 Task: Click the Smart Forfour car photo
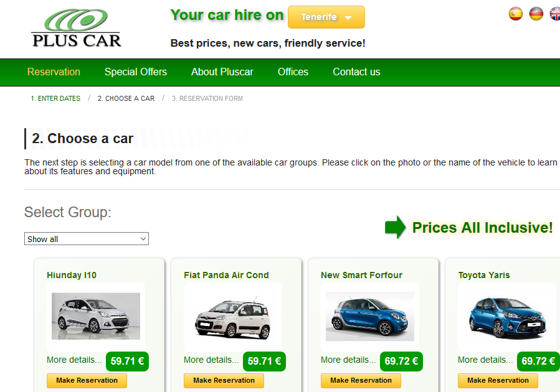369,316
